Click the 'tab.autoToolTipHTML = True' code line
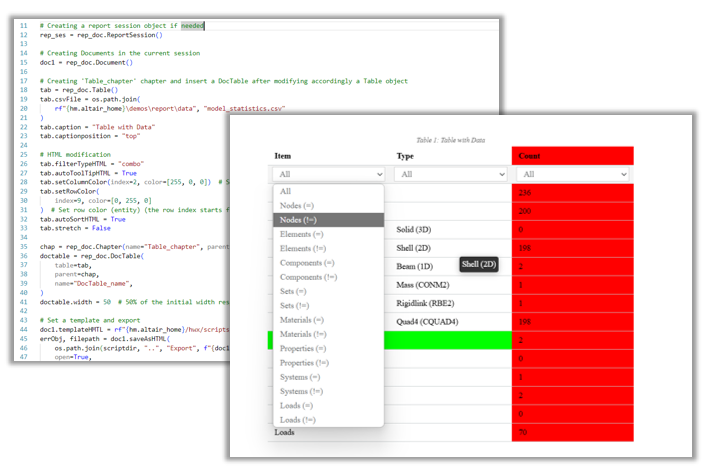 [x=88, y=173]
